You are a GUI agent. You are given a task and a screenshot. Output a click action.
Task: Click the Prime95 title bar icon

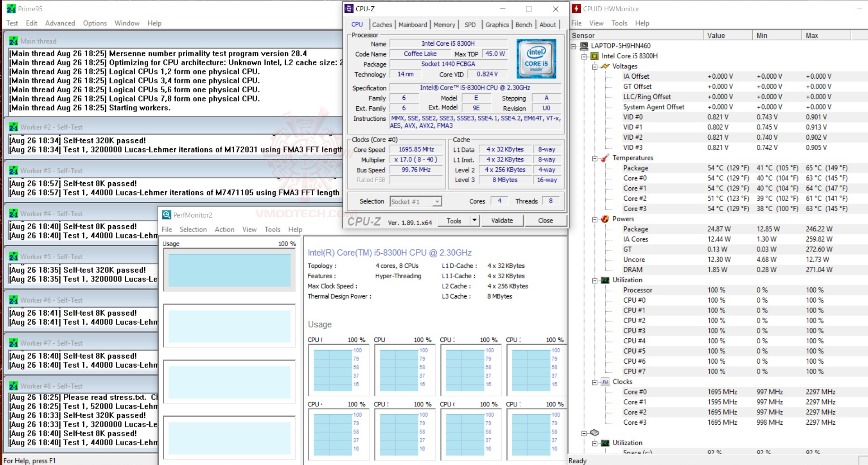[x=11, y=9]
